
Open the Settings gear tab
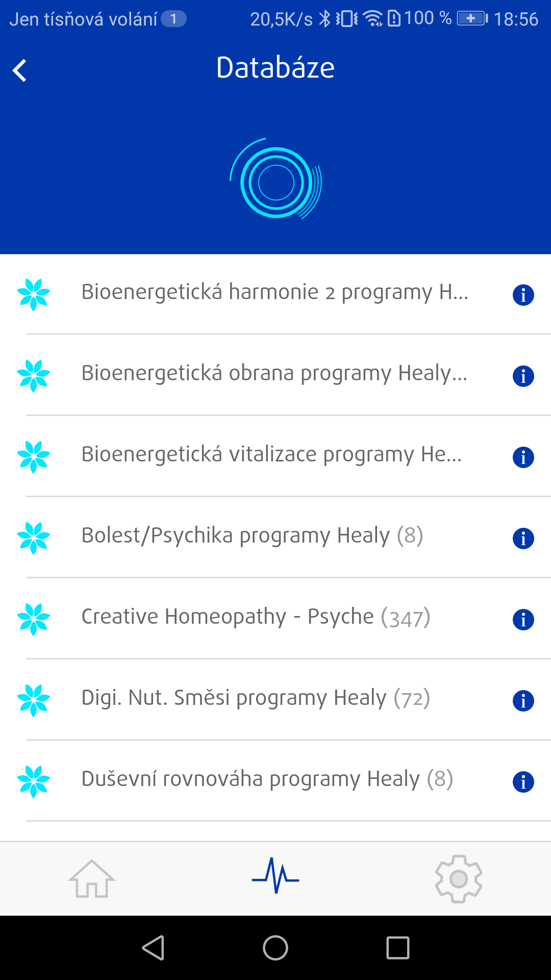459,878
